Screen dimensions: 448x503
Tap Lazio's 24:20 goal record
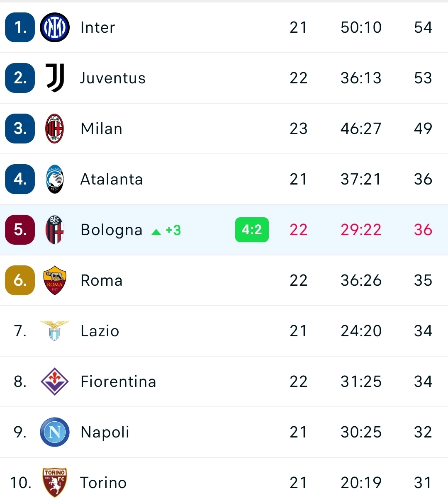361,331
